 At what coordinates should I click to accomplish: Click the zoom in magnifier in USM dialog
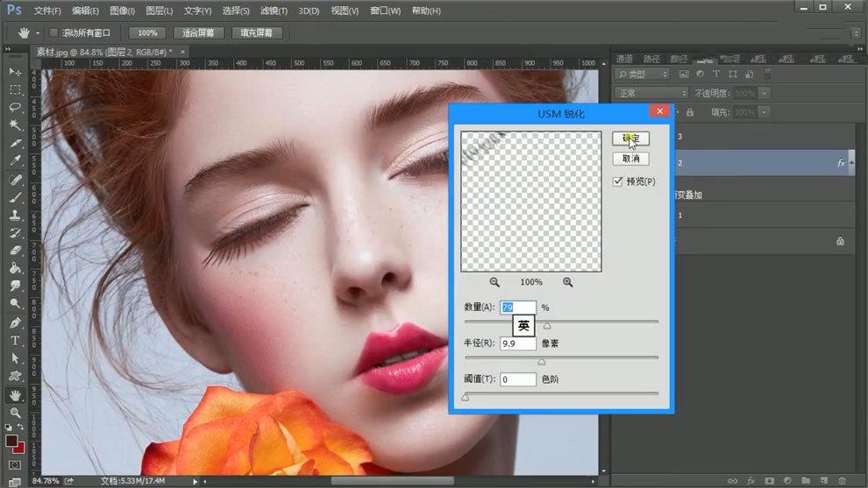coord(568,282)
